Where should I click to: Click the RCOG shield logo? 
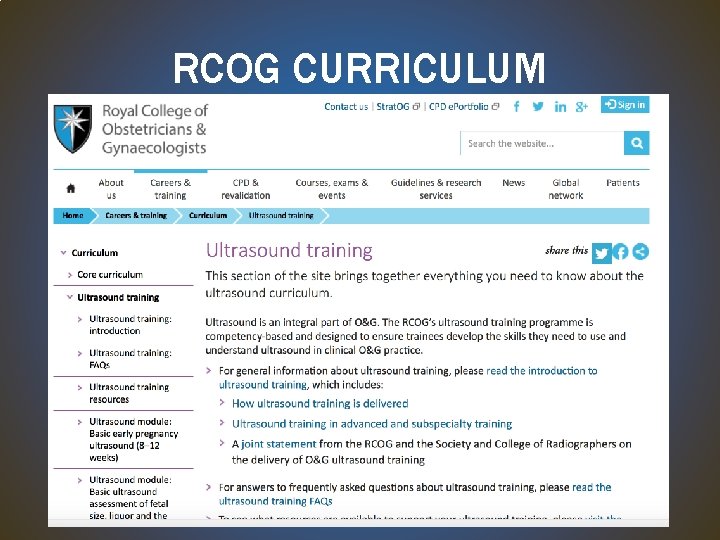click(x=73, y=129)
